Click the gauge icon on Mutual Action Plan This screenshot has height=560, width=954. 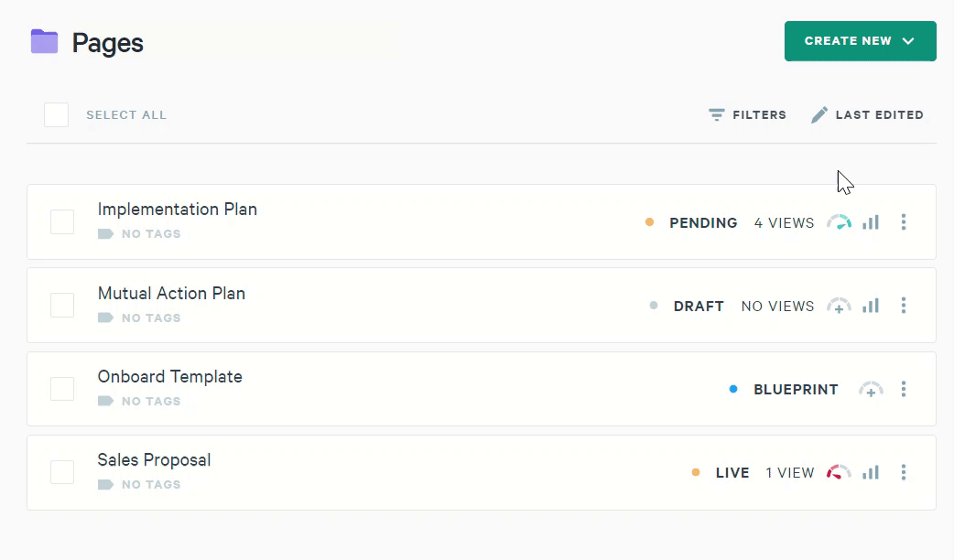(839, 306)
